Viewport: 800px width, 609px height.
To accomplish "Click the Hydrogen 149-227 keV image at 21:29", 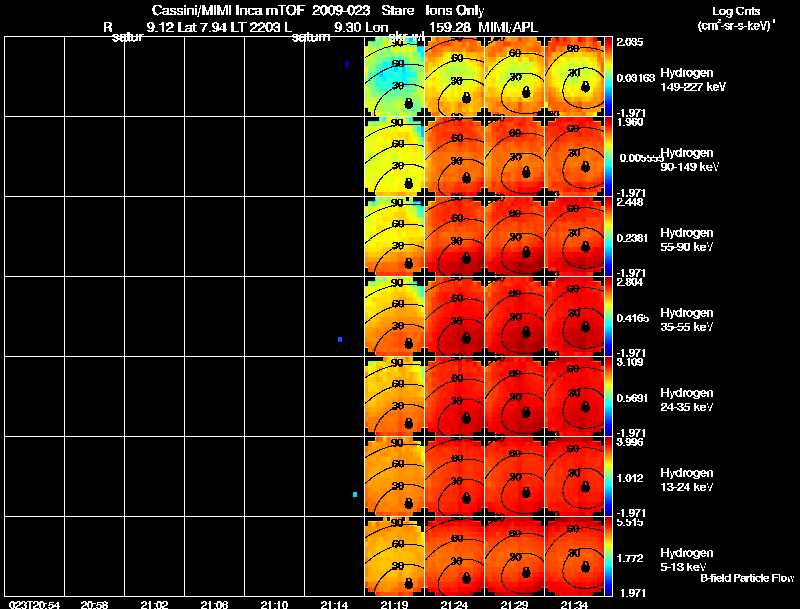I will tap(514, 77).
